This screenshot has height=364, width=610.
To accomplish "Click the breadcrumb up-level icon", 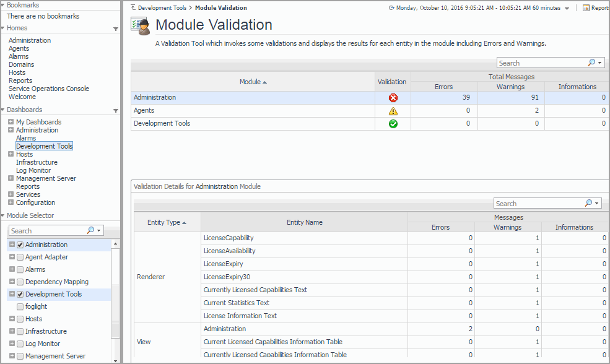I will tap(133, 8).
